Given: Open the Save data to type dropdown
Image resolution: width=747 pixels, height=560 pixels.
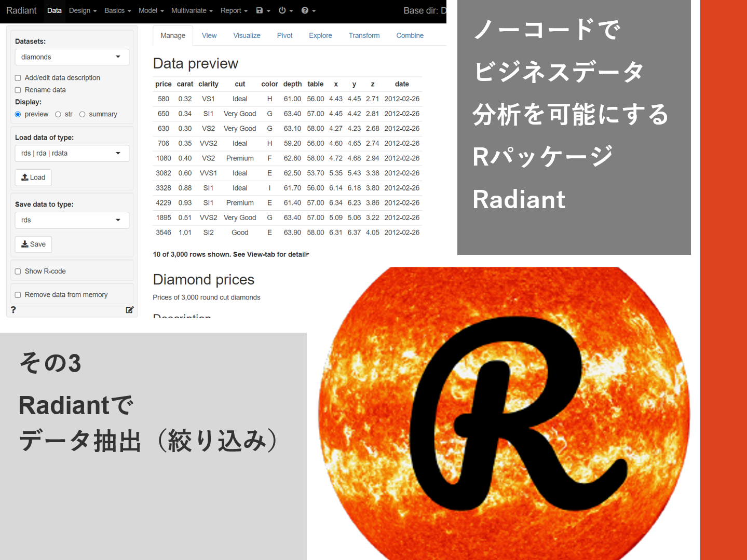Looking at the screenshot, I should coord(72,220).
